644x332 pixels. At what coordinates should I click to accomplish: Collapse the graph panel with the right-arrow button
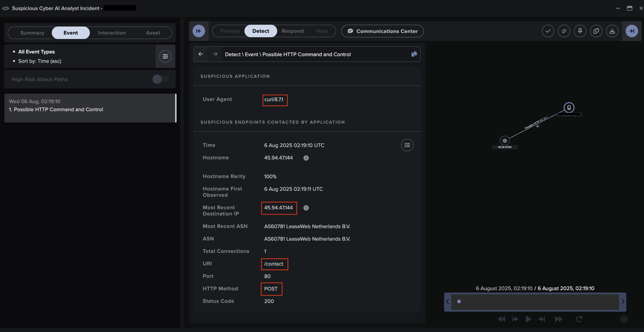[632, 31]
